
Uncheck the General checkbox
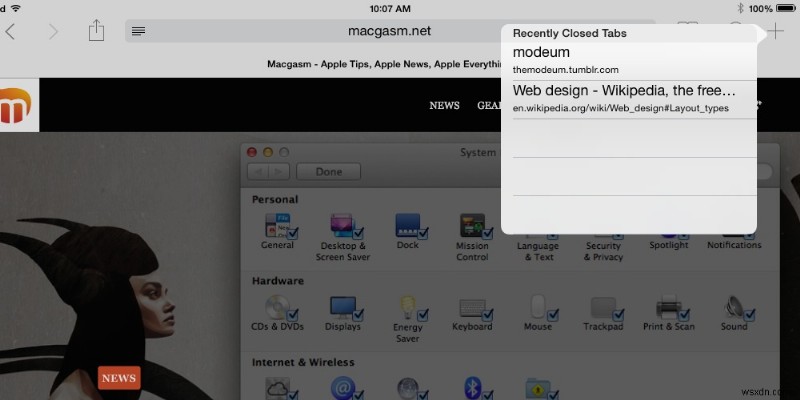point(292,234)
